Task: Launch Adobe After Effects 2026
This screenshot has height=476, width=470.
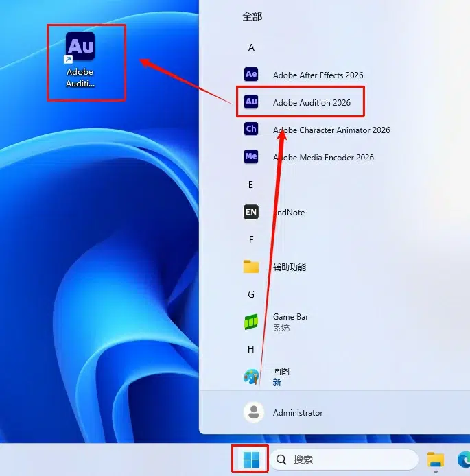Action: click(318, 75)
